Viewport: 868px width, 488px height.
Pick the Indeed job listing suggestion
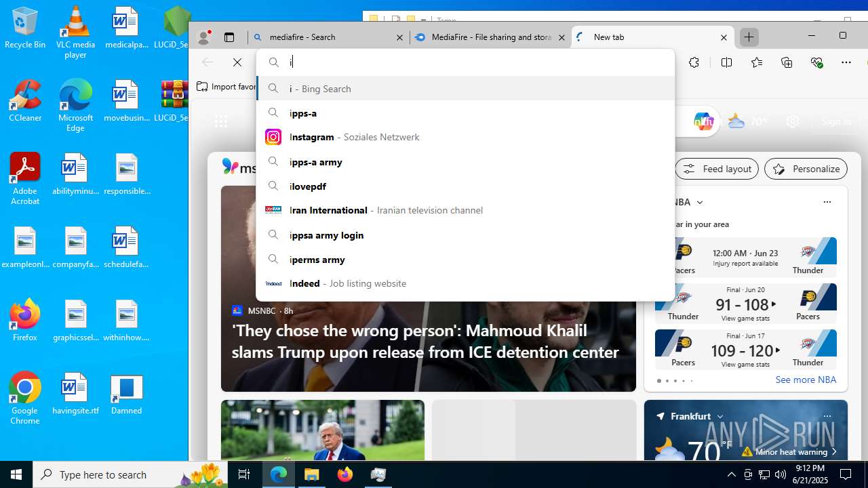(465, 283)
